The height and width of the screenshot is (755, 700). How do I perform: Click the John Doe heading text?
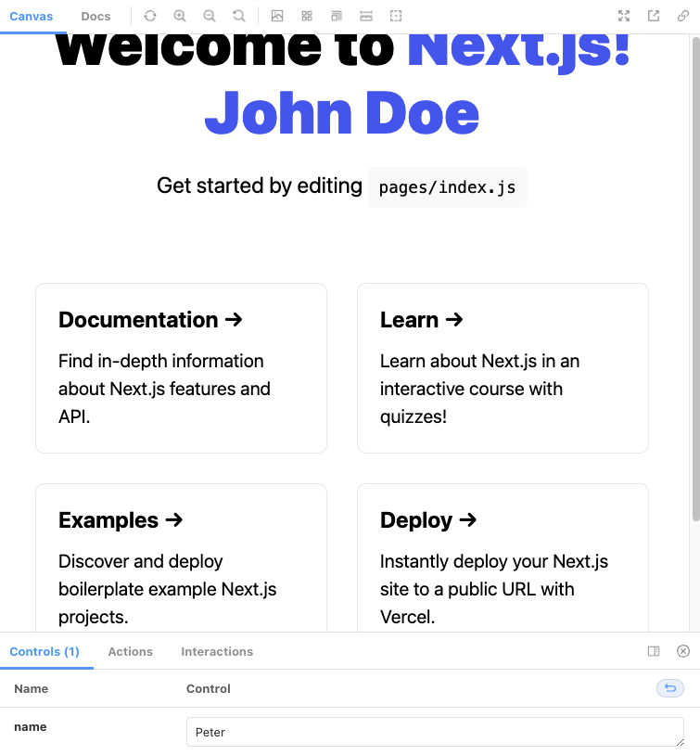(x=342, y=114)
